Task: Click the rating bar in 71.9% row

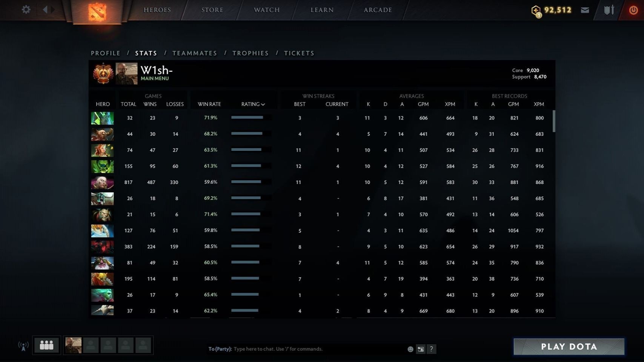Action: point(251,118)
